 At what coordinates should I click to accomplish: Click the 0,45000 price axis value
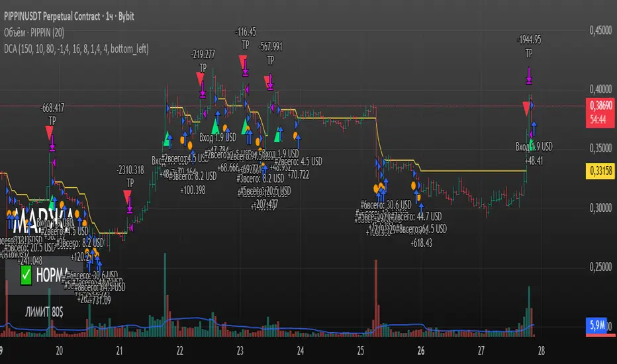pos(601,30)
